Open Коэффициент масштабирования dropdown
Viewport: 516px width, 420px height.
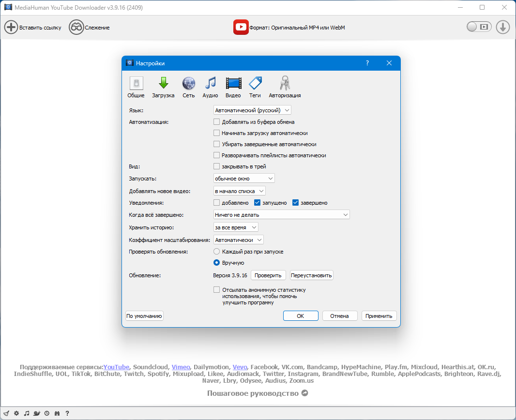[239, 240]
